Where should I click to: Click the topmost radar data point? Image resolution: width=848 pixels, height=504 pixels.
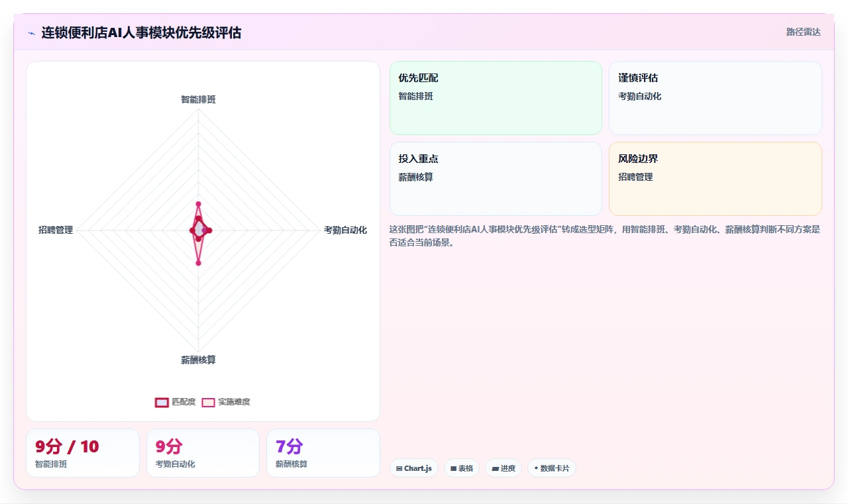point(198,204)
